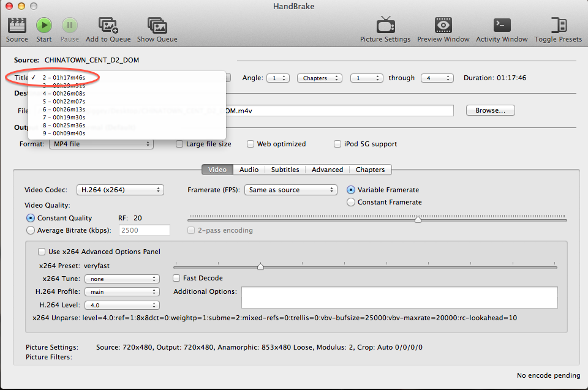
Task: Switch to the Subtitles tab
Action: click(285, 170)
